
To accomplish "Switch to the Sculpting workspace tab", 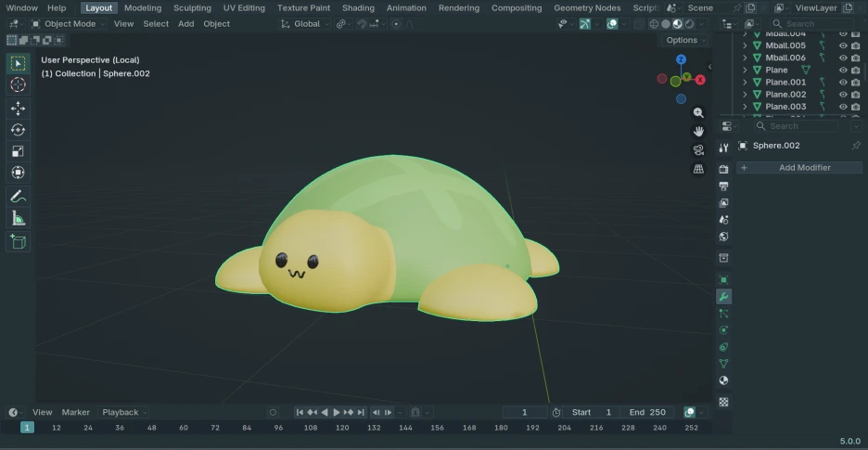I will pyautogui.click(x=192, y=8).
